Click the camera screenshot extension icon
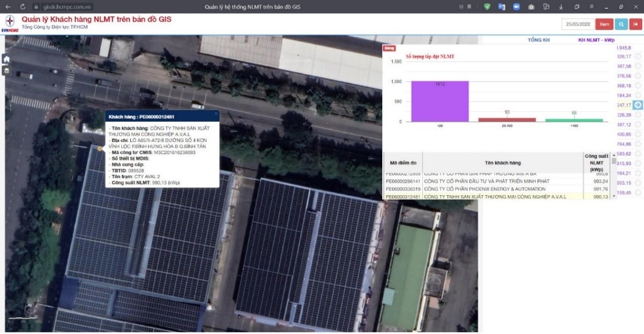This screenshot has height=334, width=644. point(531,7)
